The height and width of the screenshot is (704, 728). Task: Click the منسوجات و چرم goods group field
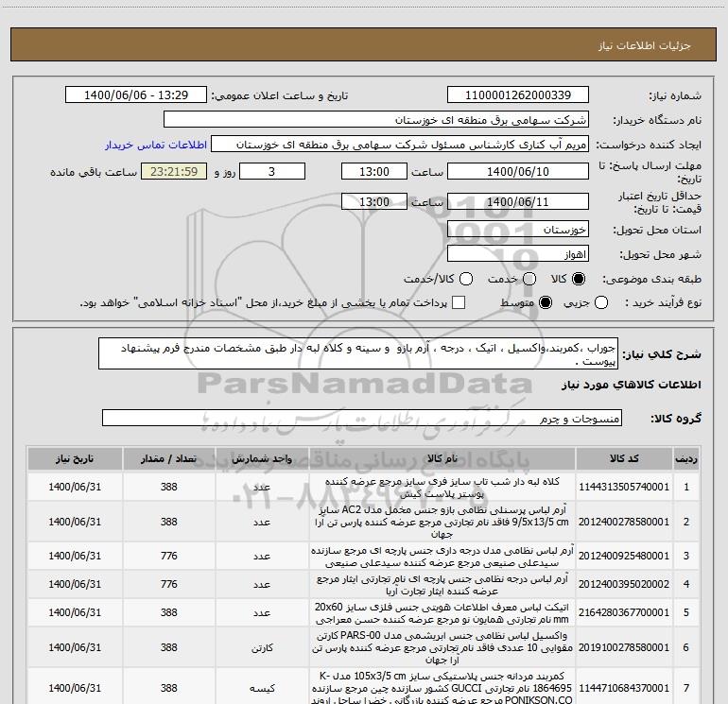point(361,418)
